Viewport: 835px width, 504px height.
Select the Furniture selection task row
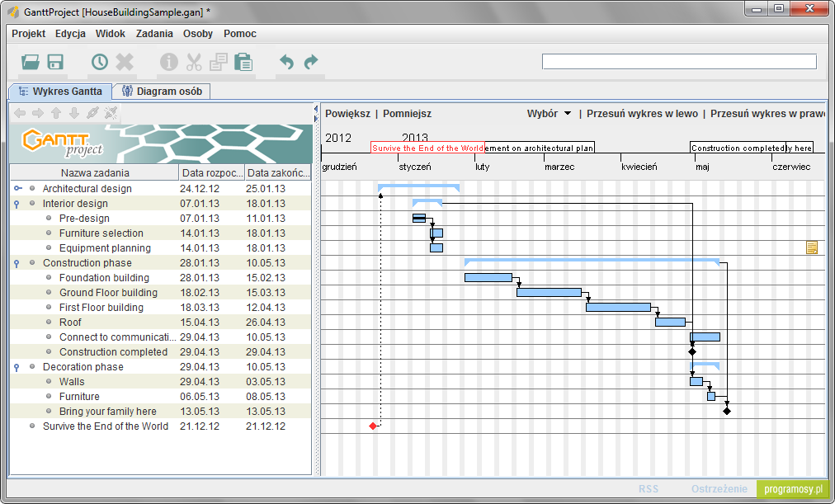(x=160, y=233)
